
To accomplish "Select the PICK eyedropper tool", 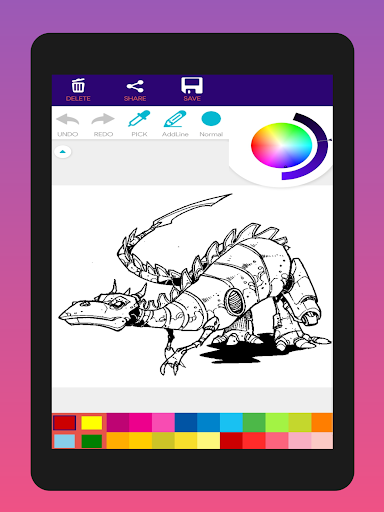I will pos(139,124).
